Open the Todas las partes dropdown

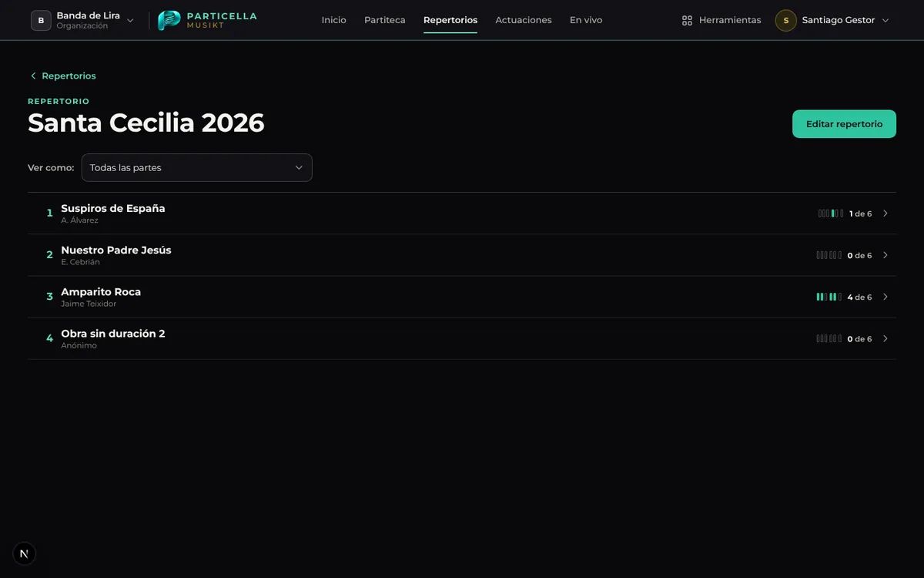point(197,167)
